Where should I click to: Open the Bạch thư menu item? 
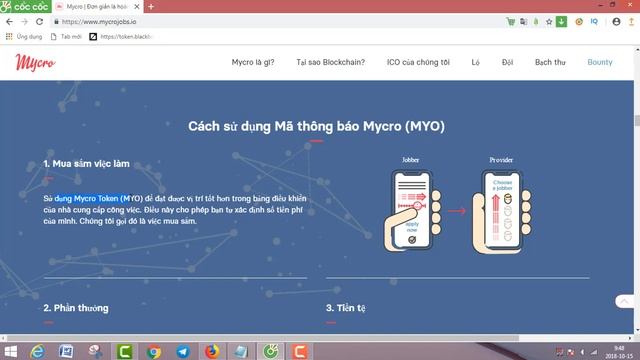[550, 62]
